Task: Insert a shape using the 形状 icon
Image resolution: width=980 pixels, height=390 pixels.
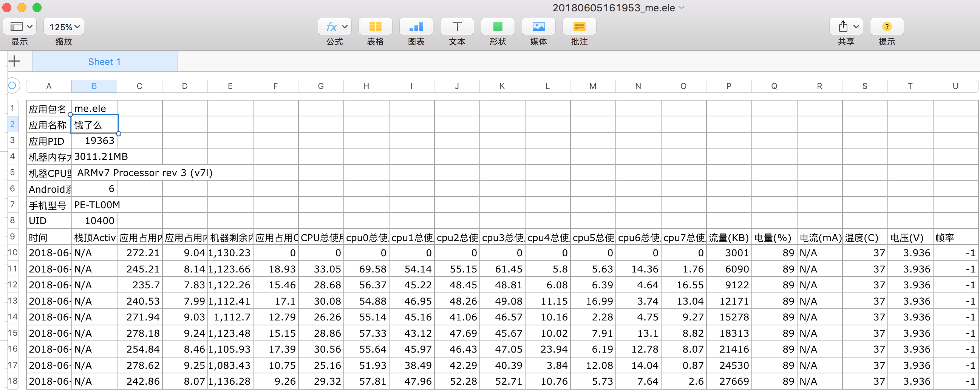Action: pyautogui.click(x=498, y=26)
